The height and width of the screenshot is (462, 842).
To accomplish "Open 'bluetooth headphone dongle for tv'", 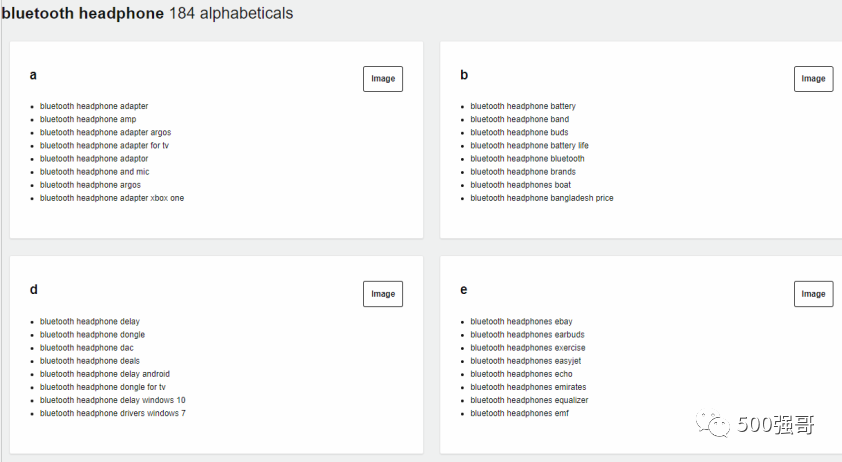I will tap(103, 387).
